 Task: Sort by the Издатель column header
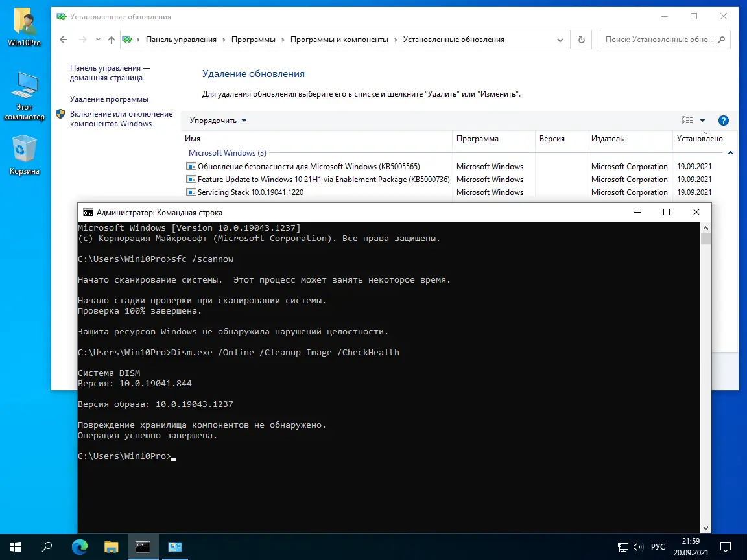(630, 139)
